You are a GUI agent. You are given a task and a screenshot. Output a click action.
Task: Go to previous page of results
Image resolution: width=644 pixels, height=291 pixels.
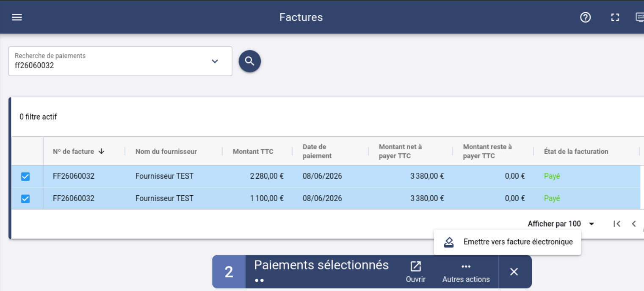pyautogui.click(x=634, y=224)
